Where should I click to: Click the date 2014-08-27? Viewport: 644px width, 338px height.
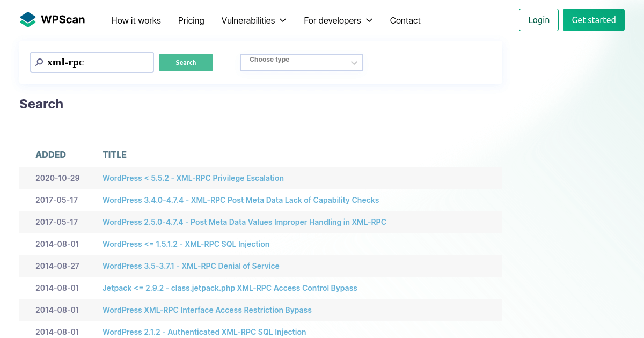pos(57,266)
